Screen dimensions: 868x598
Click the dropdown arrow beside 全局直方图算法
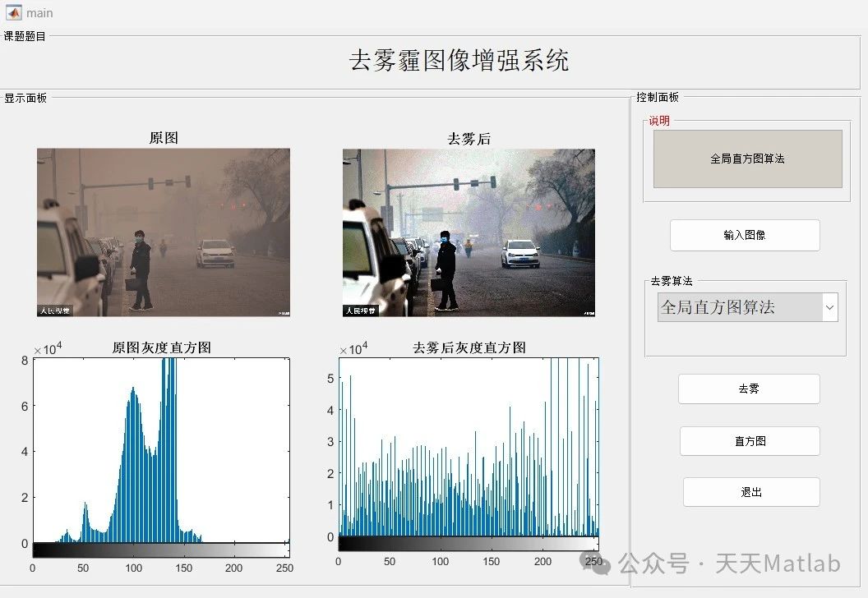click(829, 307)
